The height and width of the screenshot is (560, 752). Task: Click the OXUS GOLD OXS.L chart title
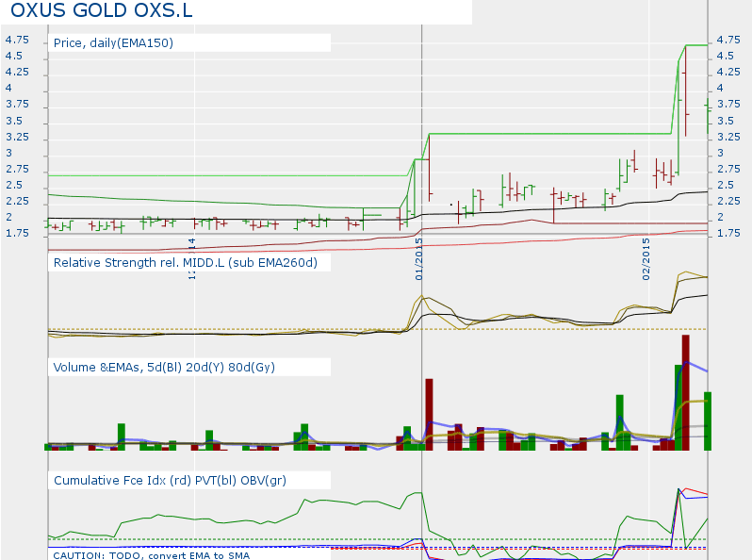coord(101,10)
